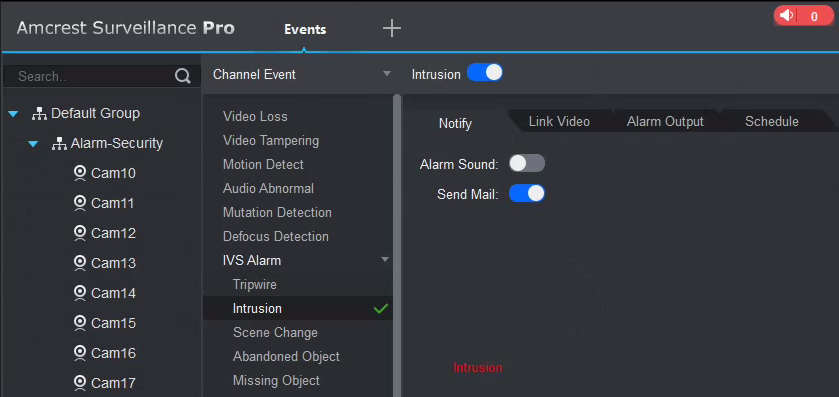Select Mutation Detection event

point(277,212)
